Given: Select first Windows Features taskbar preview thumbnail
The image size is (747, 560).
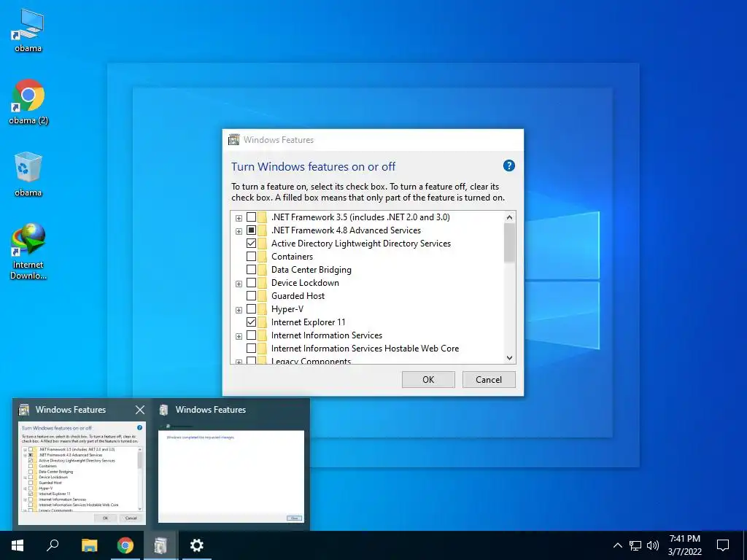Looking at the screenshot, I should coord(82,472).
